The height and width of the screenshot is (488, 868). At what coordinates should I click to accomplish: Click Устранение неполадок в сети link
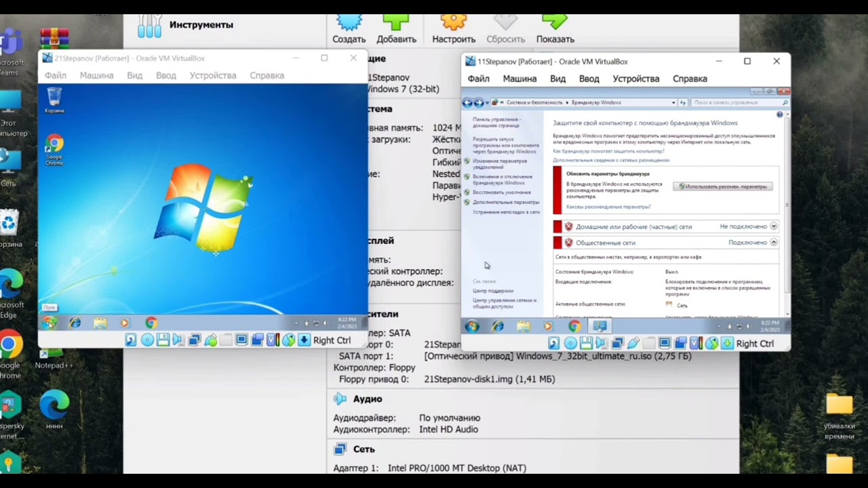506,212
